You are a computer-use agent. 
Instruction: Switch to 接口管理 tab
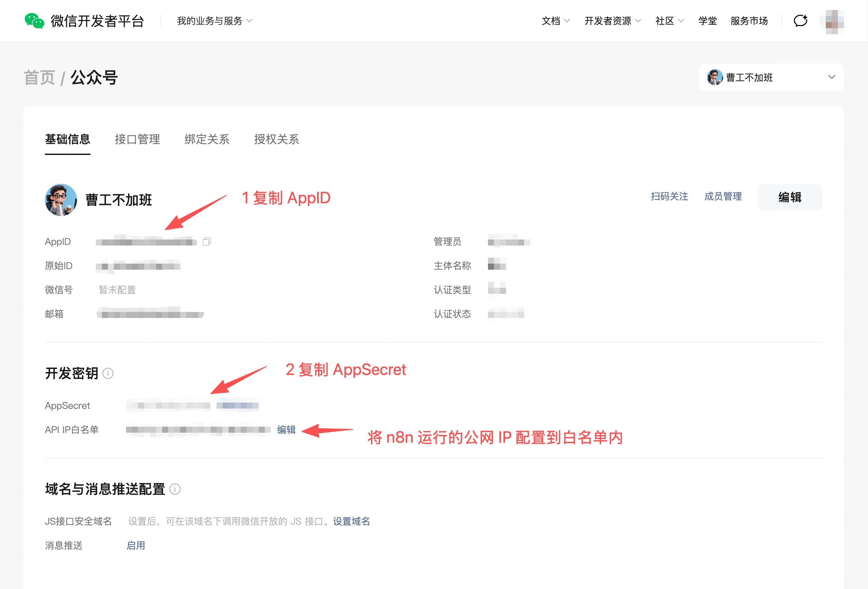[137, 140]
